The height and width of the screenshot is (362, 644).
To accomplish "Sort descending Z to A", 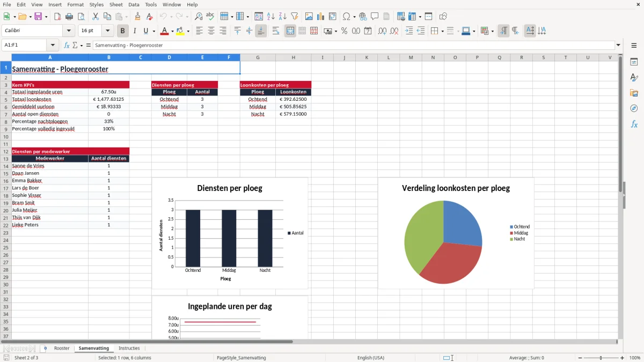I will pyautogui.click(x=283, y=17).
